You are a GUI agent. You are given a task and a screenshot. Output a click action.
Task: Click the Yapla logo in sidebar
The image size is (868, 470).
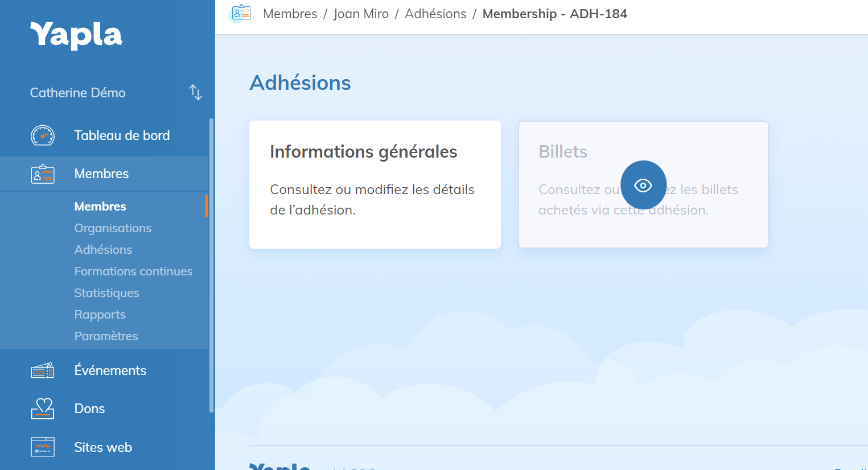76,35
